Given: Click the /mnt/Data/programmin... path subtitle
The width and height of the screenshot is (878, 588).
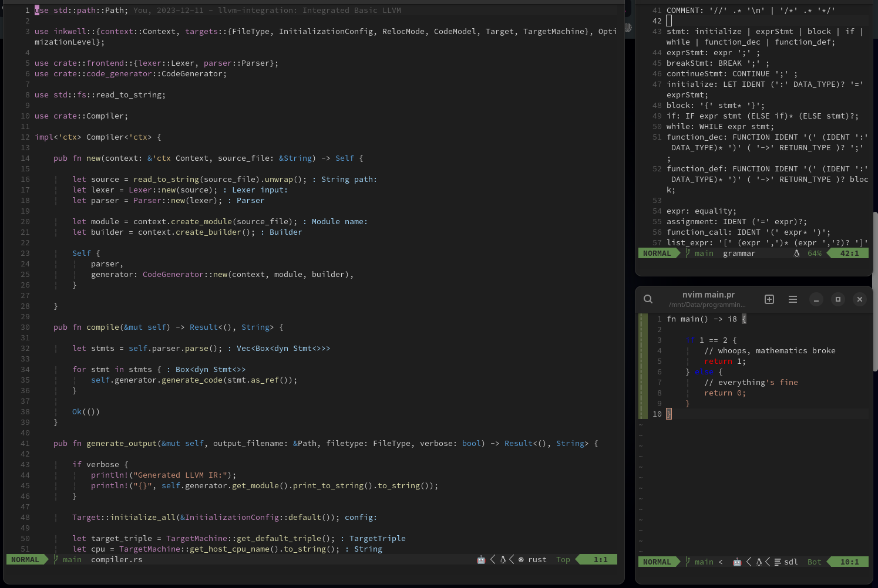Looking at the screenshot, I should pyautogui.click(x=707, y=305).
